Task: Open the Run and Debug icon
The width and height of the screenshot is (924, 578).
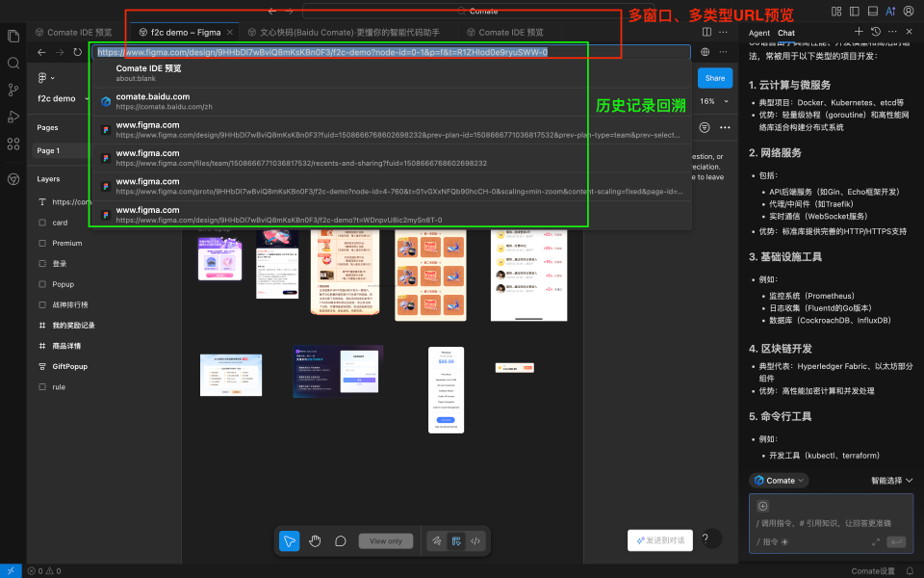Action: pyautogui.click(x=13, y=117)
